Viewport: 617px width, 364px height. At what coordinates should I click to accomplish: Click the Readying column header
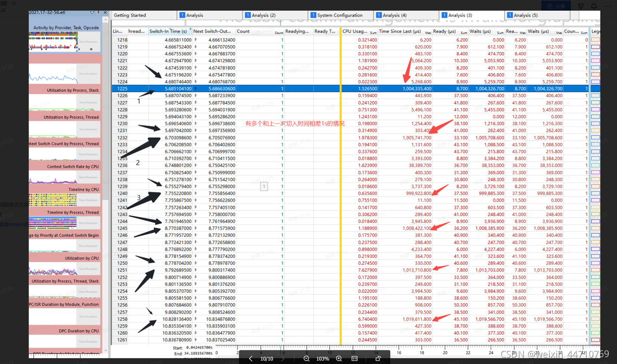pos(299,31)
